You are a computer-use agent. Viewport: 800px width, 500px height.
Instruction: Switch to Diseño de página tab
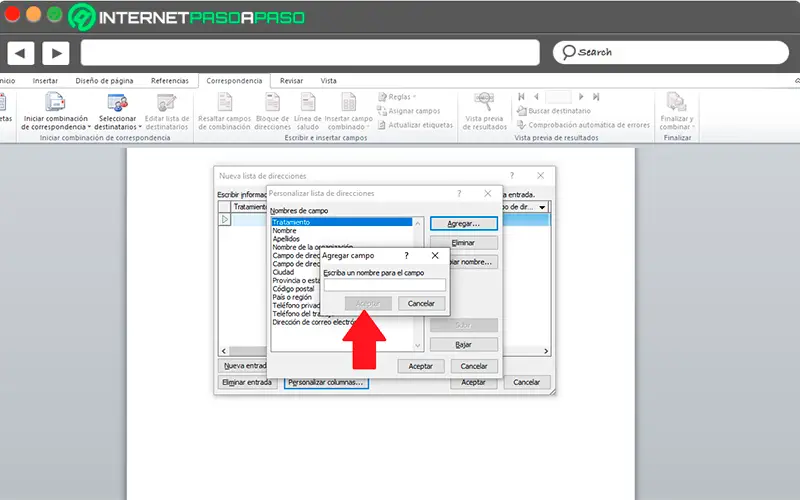click(105, 81)
